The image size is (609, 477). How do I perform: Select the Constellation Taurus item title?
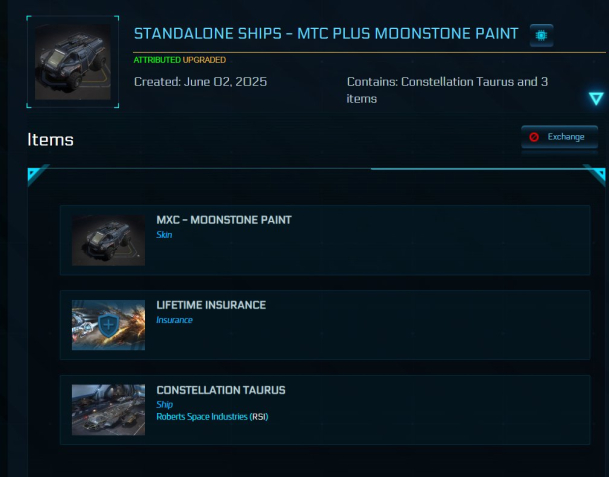[221, 390]
